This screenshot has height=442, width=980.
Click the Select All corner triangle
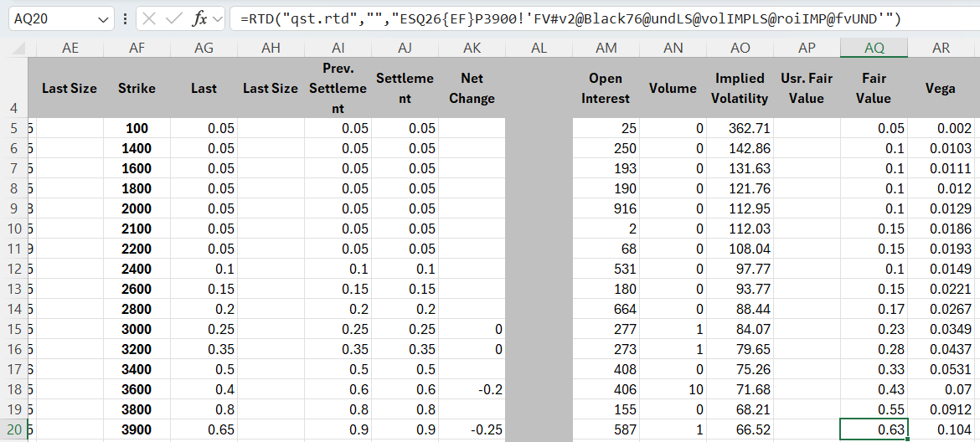[18, 48]
